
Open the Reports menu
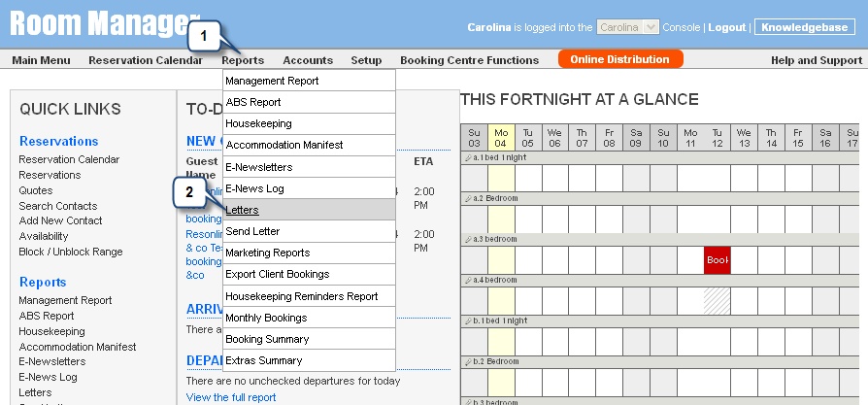243,60
